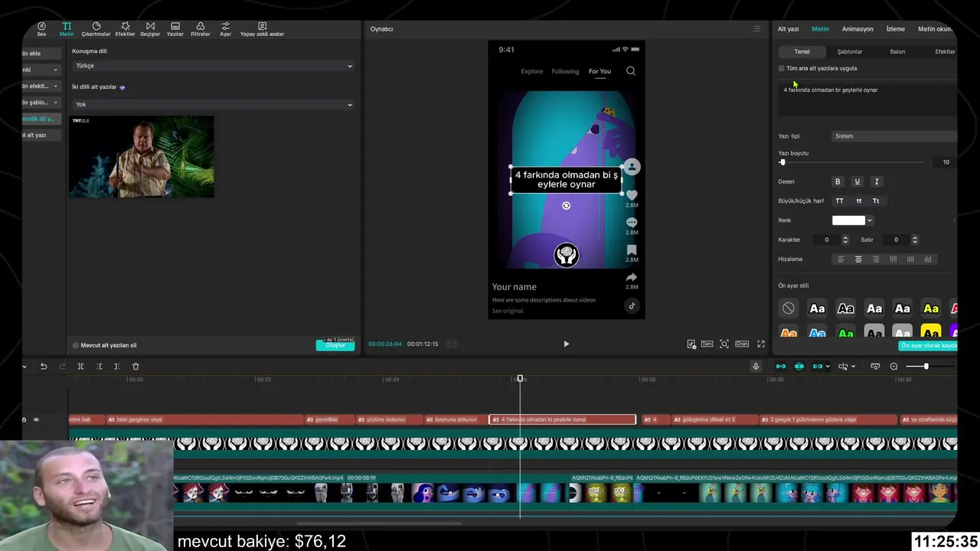Viewport: 980px width, 551px height.
Task: Open the Yazı tipi Sistem font dropdown
Action: (894, 136)
